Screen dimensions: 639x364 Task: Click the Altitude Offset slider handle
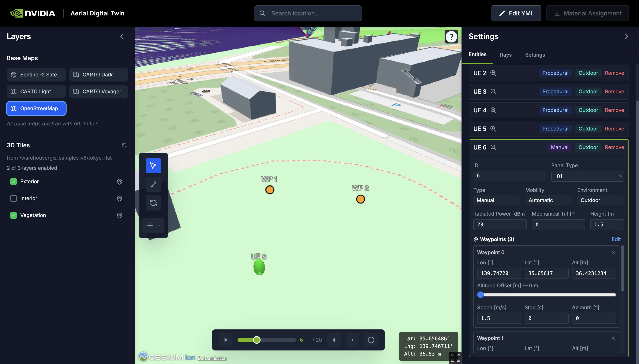pos(480,295)
